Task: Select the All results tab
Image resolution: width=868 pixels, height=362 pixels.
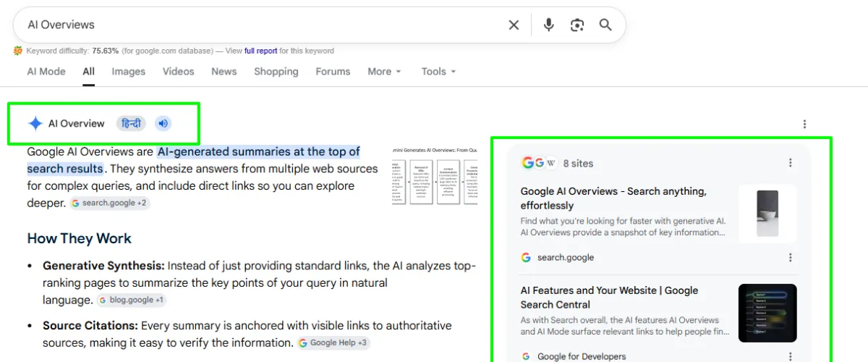Action: 89,72
